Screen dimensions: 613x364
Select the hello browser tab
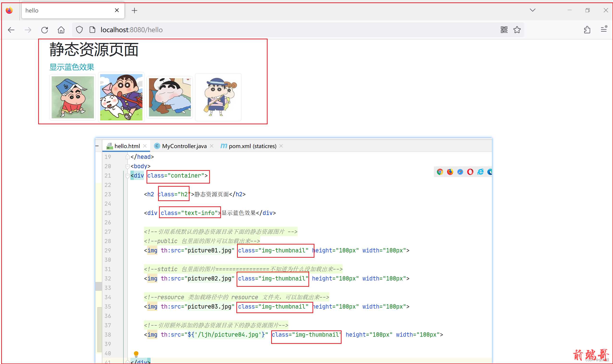click(x=73, y=11)
